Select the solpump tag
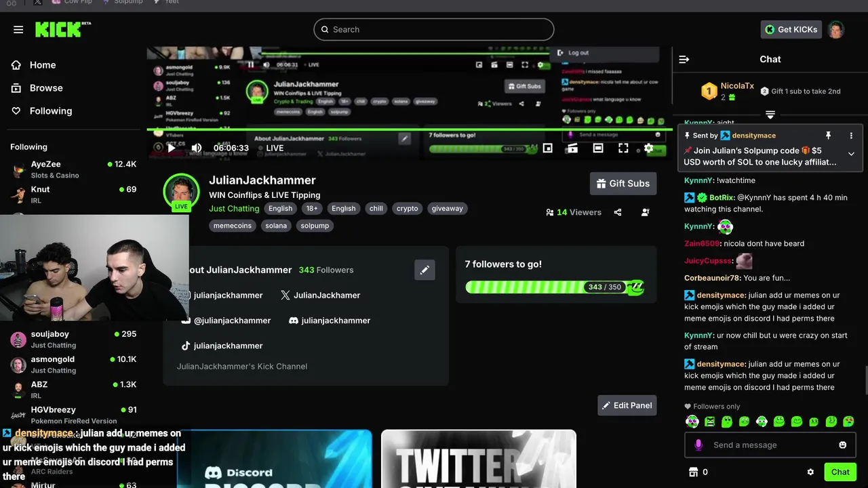 pos(315,226)
